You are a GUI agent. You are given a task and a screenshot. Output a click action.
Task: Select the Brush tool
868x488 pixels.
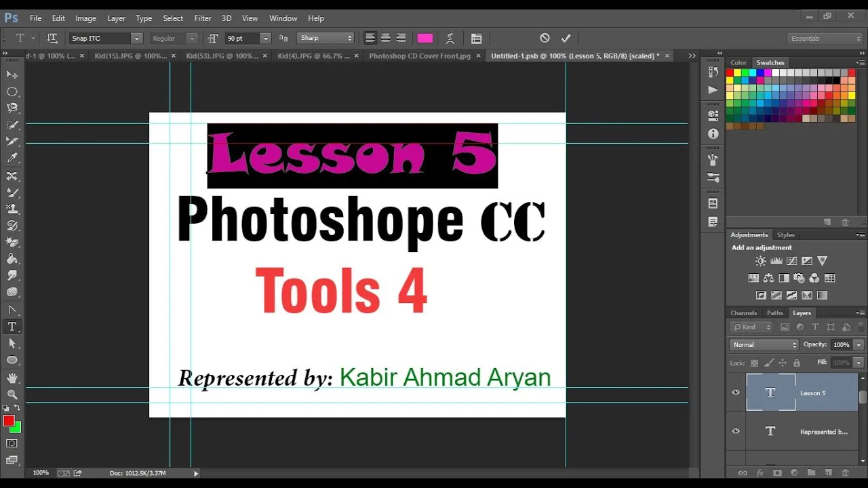(x=12, y=192)
